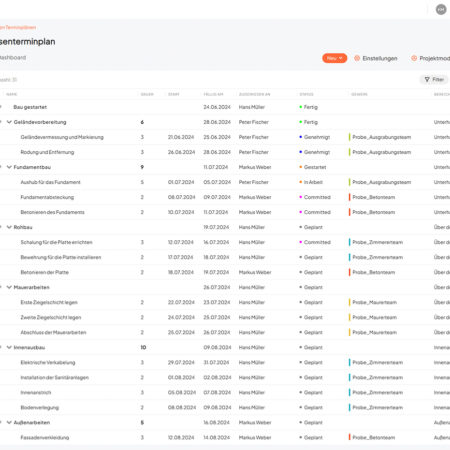Click Probe_Zimmererteam tag in Bodenverlegung row
The width and height of the screenshot is (450, 450).
376,407
